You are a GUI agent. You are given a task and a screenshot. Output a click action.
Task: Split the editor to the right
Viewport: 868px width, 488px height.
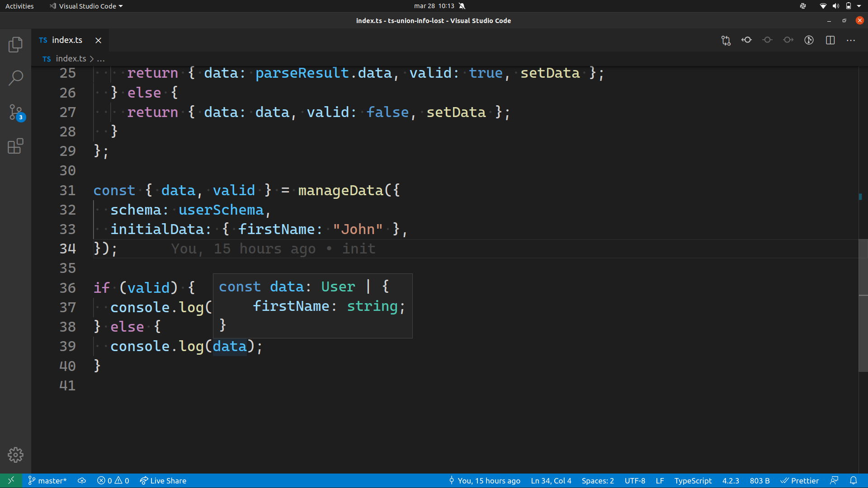click(830, 40)
